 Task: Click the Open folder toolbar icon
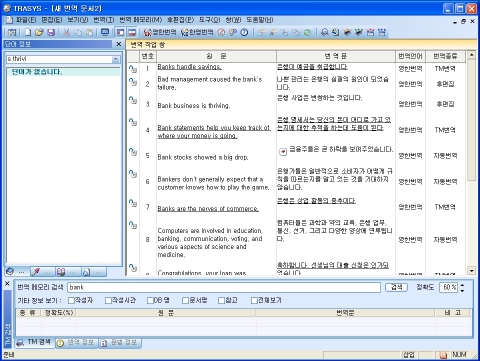[39, 32]
